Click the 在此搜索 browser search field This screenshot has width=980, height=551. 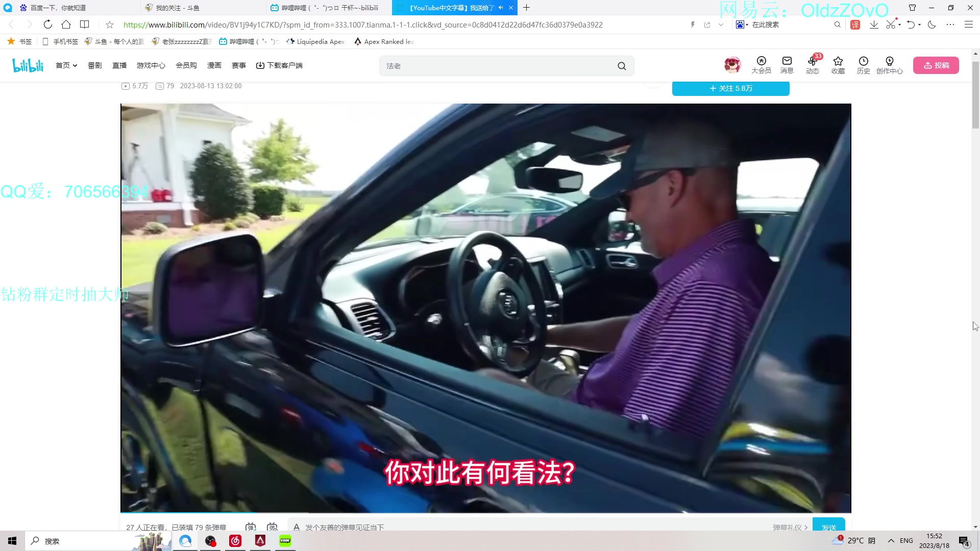click(x=791, y=24)
